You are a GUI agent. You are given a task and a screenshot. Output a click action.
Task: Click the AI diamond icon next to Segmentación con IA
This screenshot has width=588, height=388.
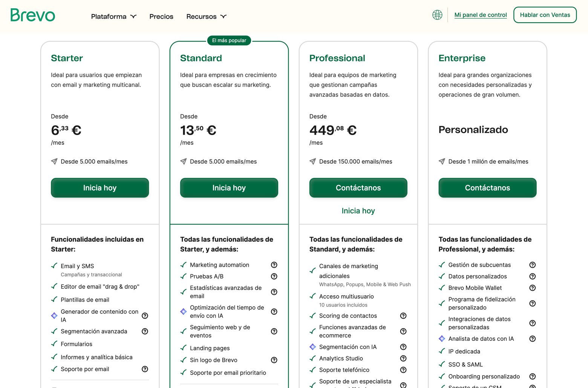[312, 347]
